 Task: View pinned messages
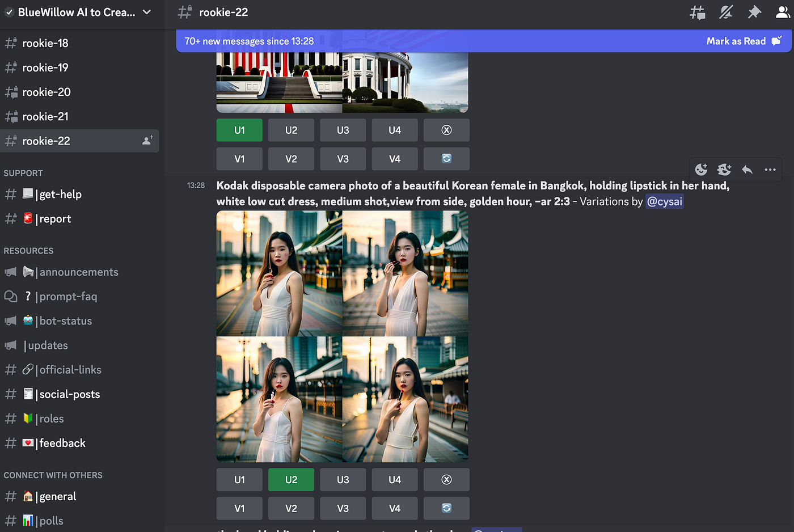click(x=754, y=12)
